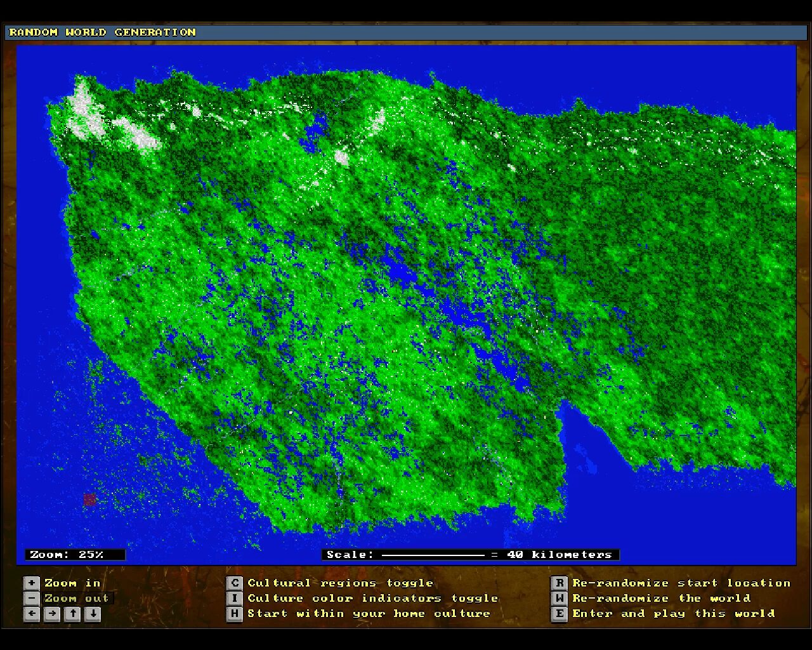
Task: Toggle culture color indicators
Action: [x=374, y=598]
